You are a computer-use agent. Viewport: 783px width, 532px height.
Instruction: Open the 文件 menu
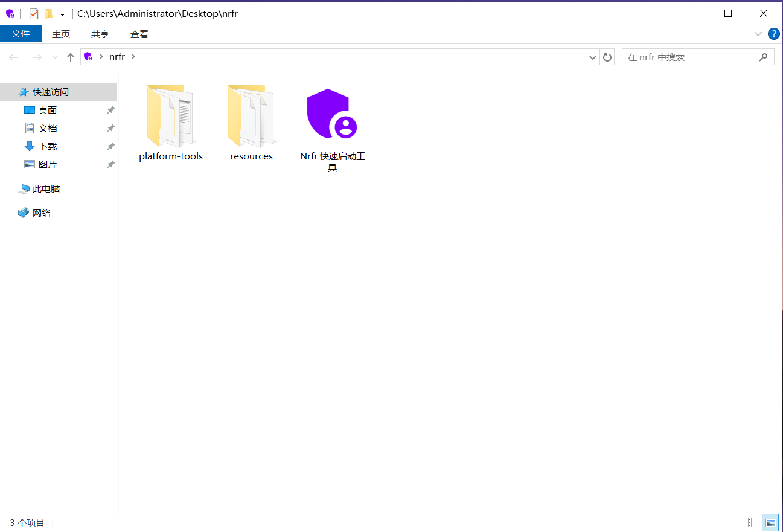[x=21, y=34]
